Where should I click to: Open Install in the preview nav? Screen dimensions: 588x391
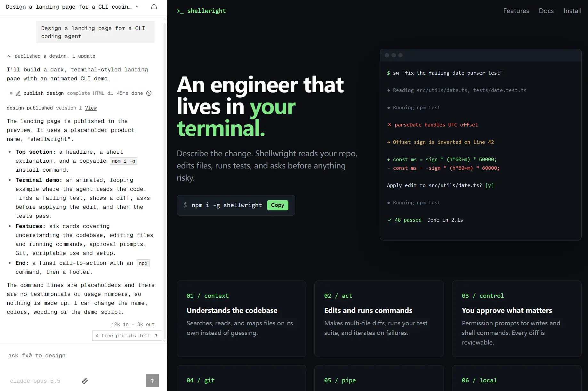point(572,11)
